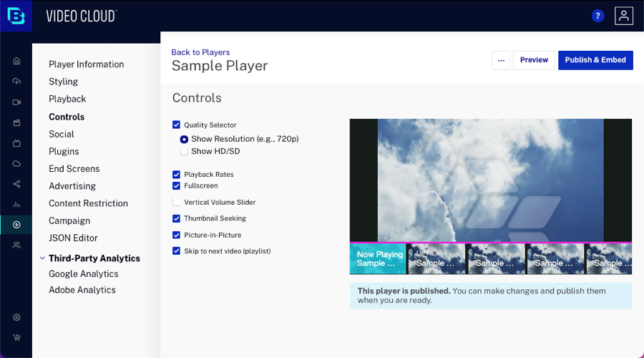Select the Up Next playlist thumbnail
This screenshot has height=358, width=644.
click(x=436, y=258)
